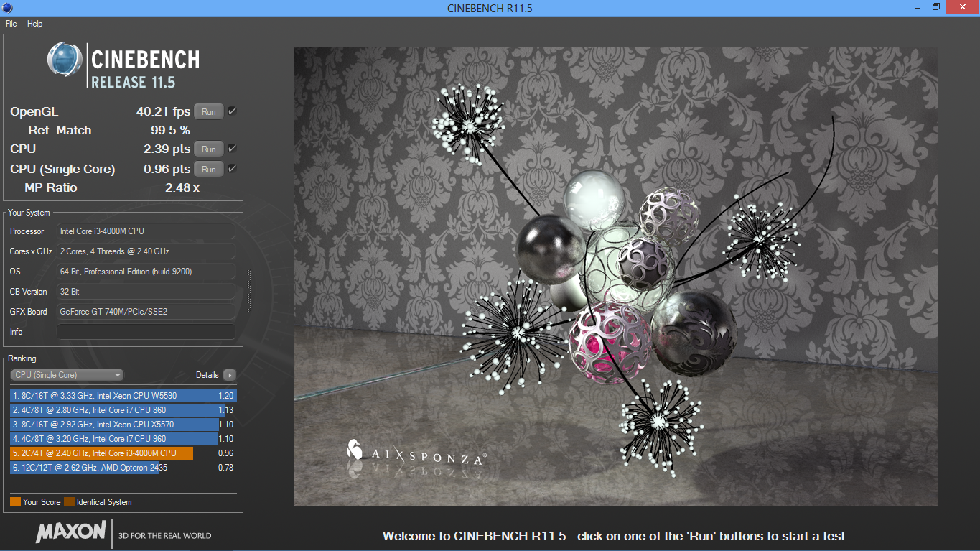This screenshot has height=551, width=980.
Task: Click the AIXSPONZA logo in render
Action: pyautogui.click(x=416, y=454)
